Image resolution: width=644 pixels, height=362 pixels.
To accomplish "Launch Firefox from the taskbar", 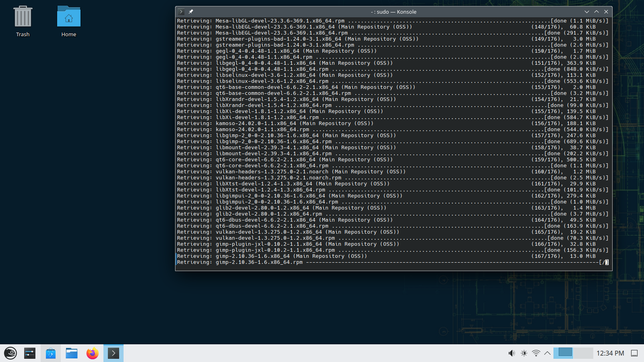I will click(92, 353).
